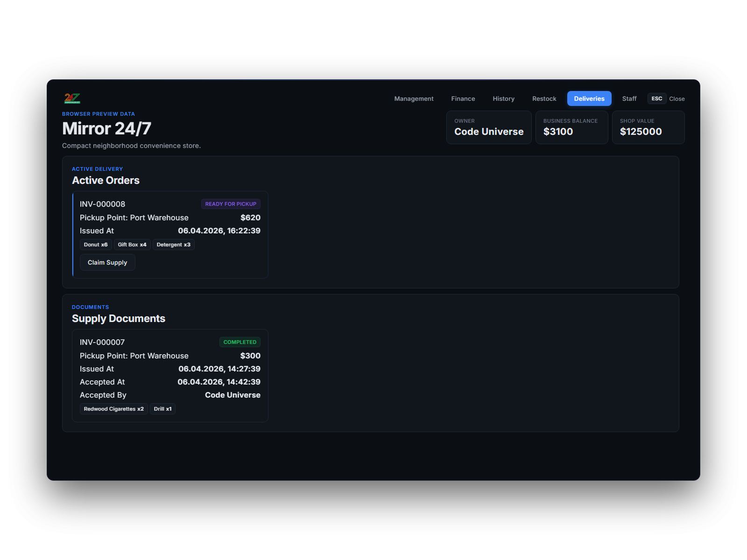Select the Donut x6 item tag

click(96, 245)
